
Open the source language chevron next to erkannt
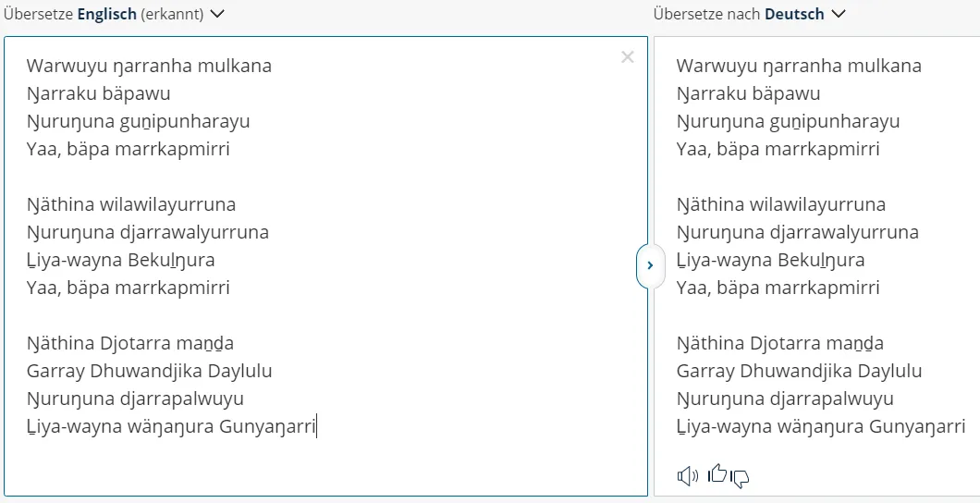click(217, 14)
